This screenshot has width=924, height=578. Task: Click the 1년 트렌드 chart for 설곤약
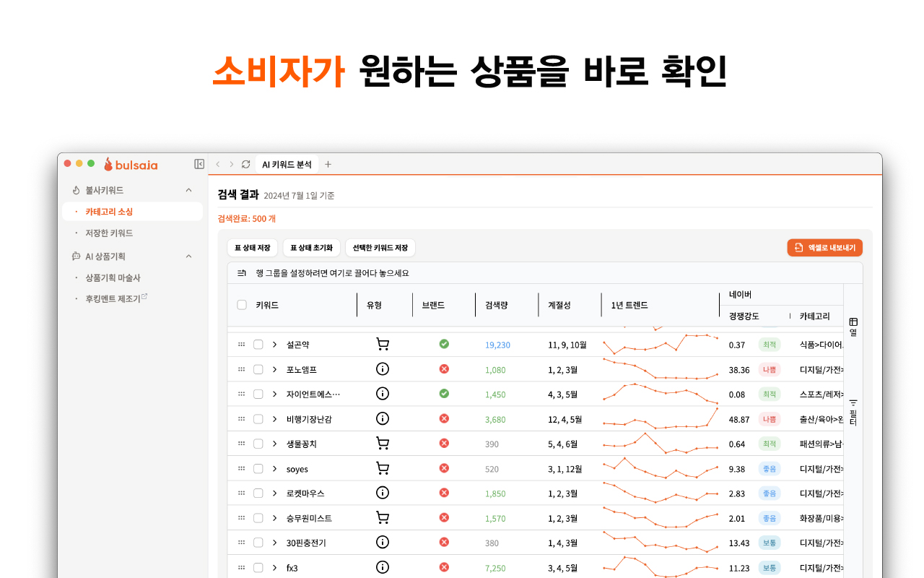click(x=661, y=343)
